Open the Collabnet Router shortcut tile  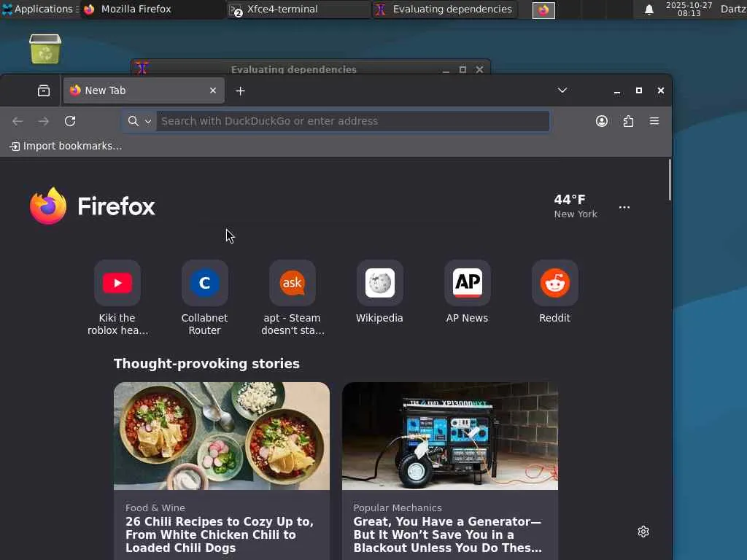(x=205, y=297)
